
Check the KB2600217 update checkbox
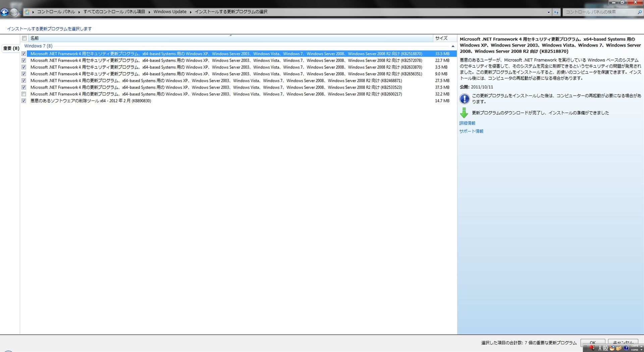pos(24,94)
